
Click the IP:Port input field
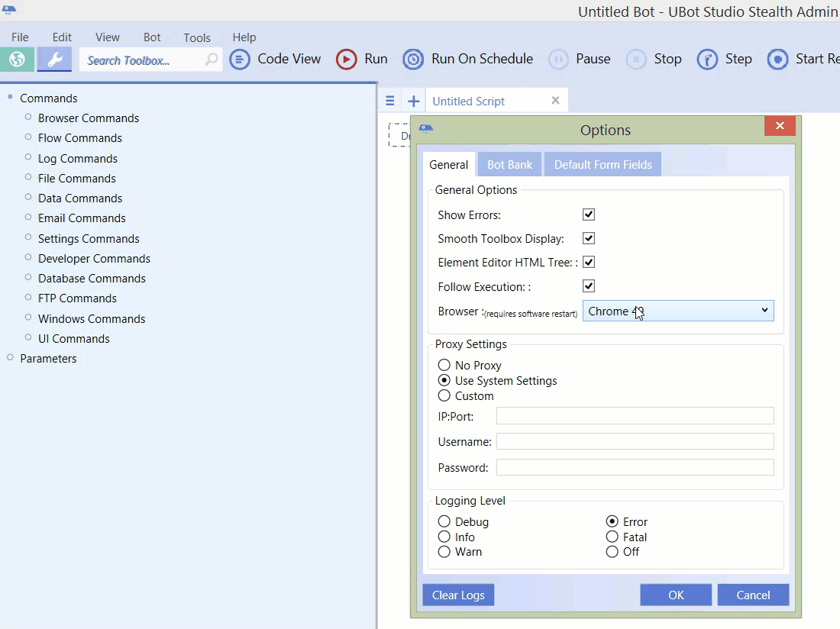635,416
